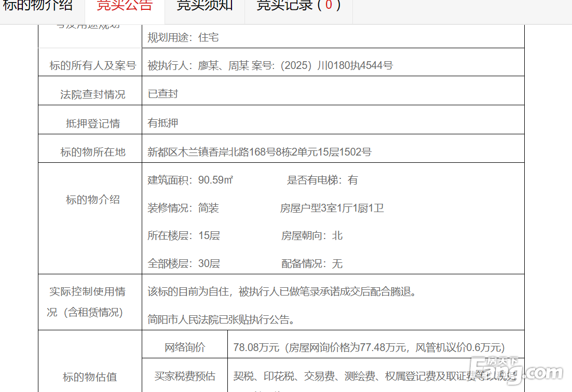Click the 法院查封情况 row label
Screen dimensions: 572x392
(x=92, y=94)
